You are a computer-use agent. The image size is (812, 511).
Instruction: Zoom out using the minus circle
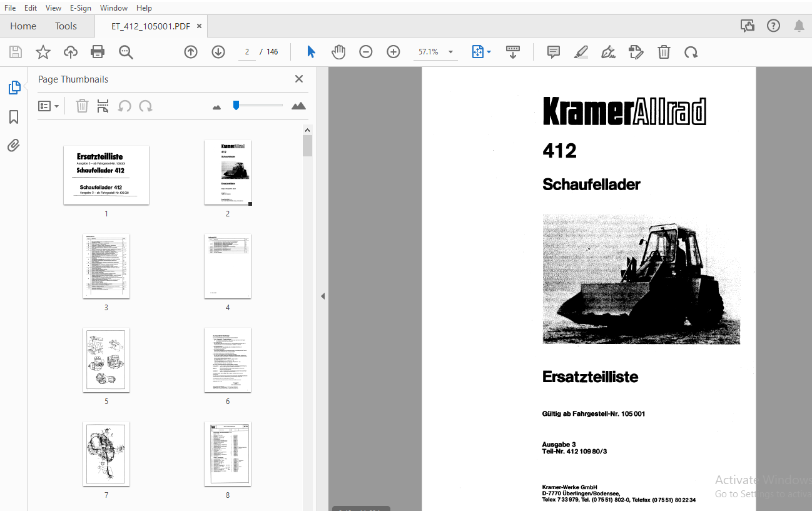click(366, 52)
